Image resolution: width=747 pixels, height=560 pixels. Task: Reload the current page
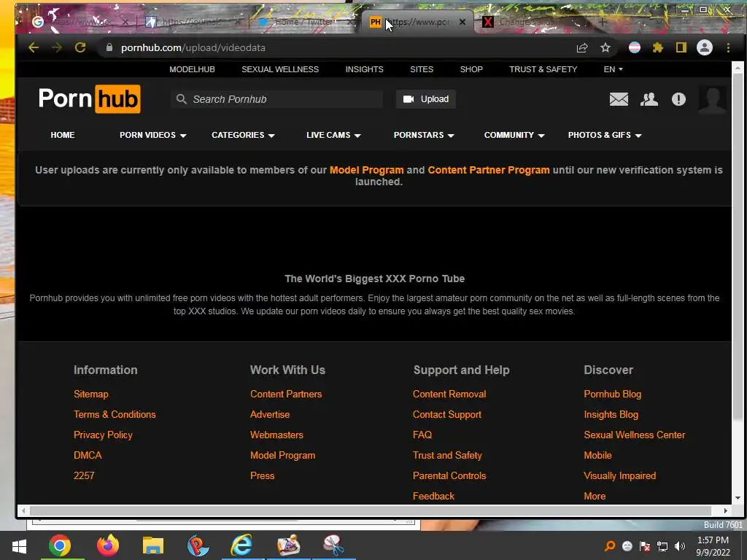[x=80, y=47]
